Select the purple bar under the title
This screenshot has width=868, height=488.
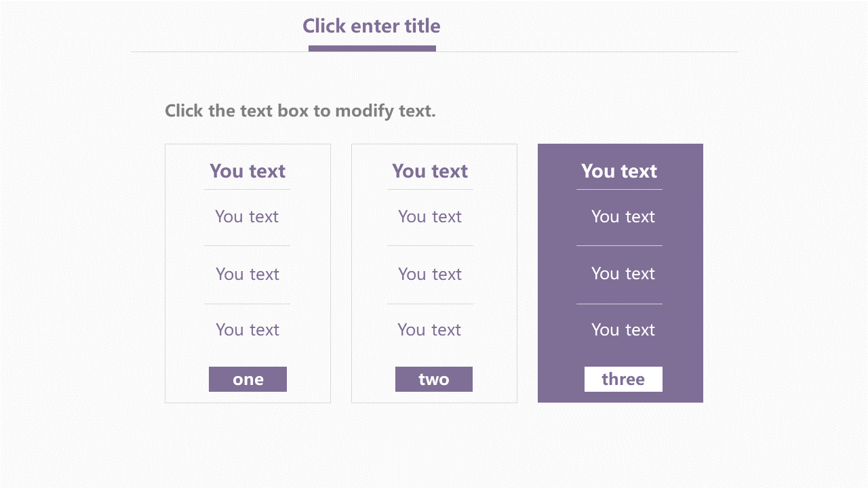pyautogui.click(x=372, y=48)
